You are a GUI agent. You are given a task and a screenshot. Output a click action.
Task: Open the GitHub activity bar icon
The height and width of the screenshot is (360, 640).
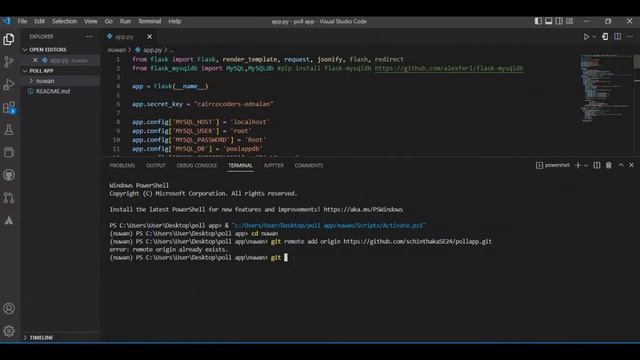coord(9,175)
